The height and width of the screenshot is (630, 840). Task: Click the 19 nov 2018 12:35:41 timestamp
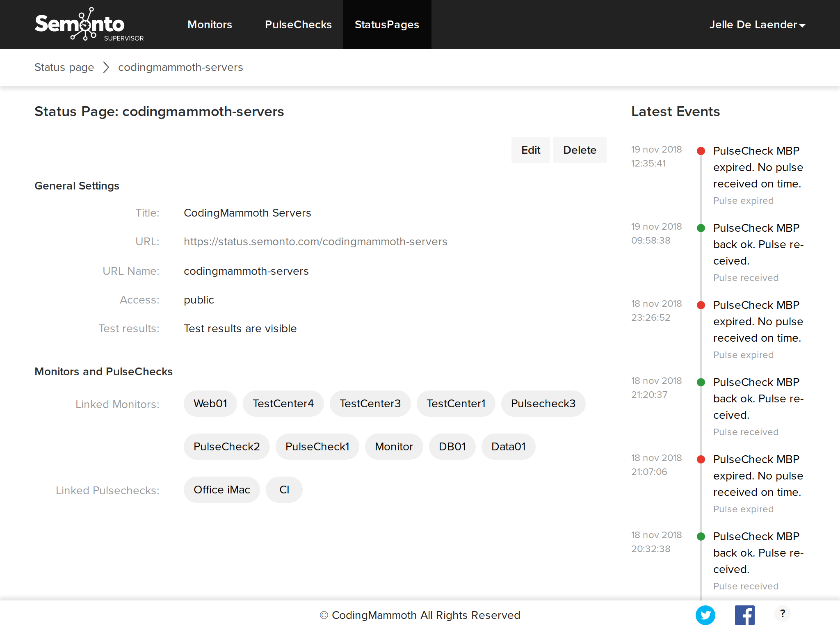click(x=656, y=156)
